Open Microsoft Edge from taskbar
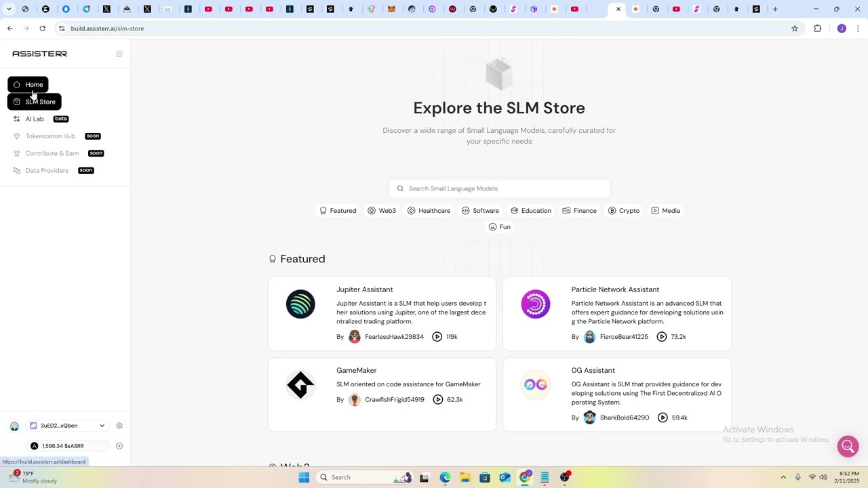 tap(445, 477)
